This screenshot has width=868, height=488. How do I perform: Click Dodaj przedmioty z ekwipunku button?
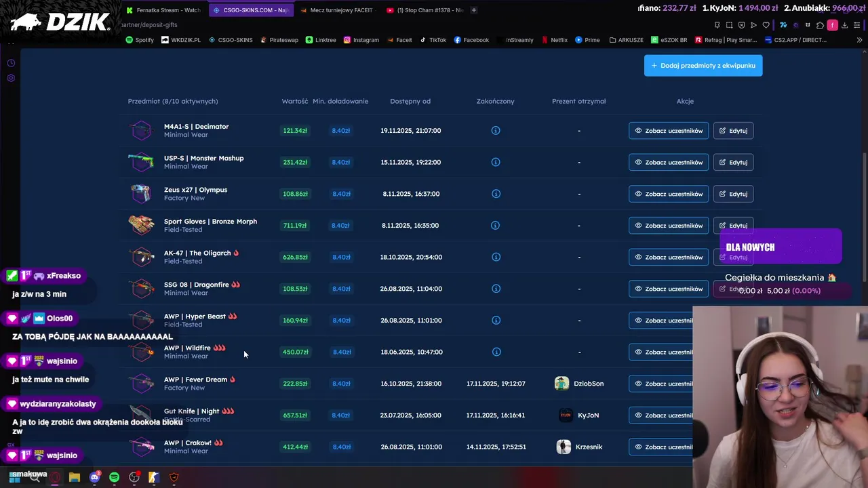(703, 66)
